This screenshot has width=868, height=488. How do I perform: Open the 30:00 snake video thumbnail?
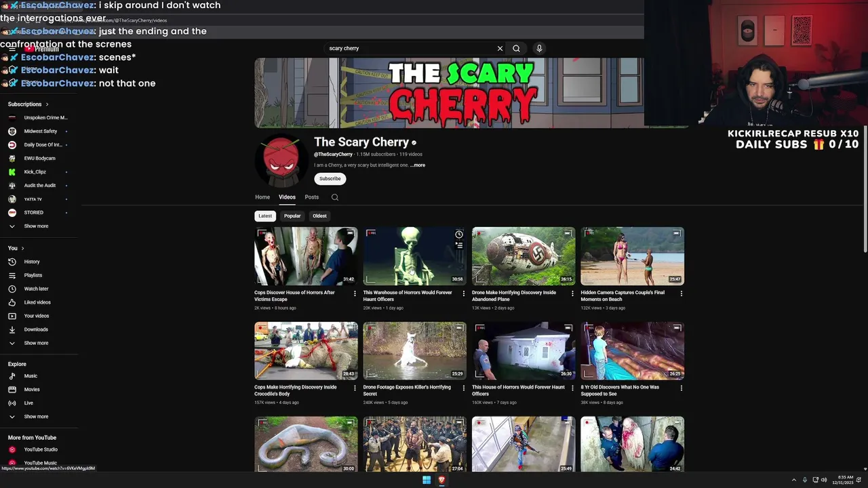click(x=306, y=444)
